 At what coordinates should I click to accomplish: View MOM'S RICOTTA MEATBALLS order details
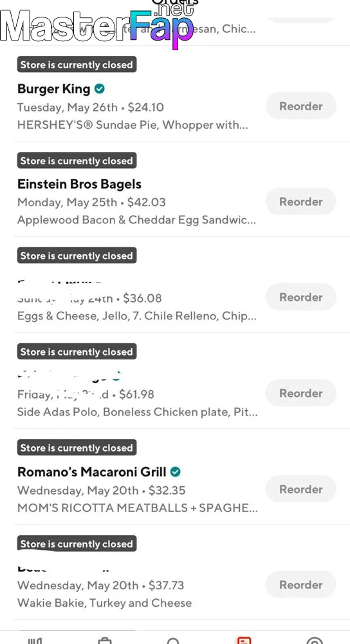coord(138,508)
